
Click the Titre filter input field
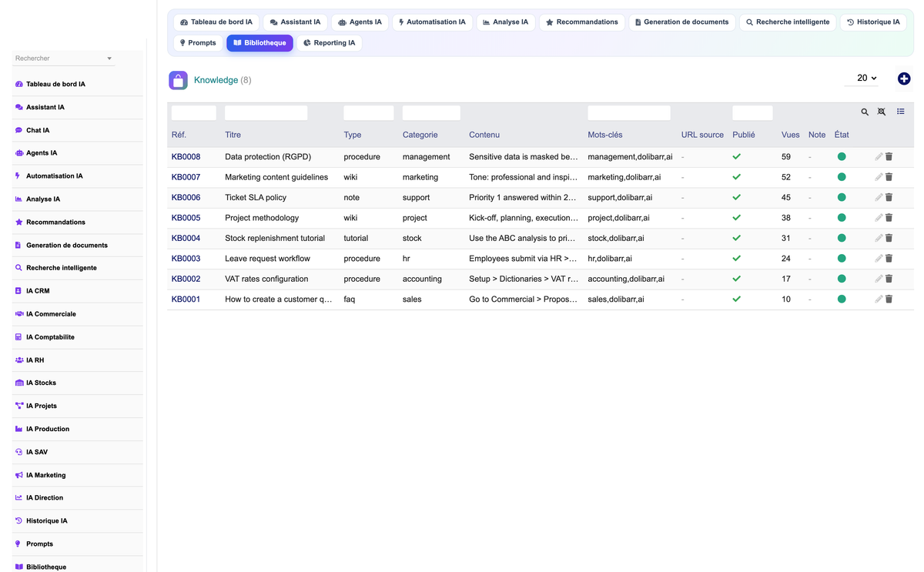(266, 113)
